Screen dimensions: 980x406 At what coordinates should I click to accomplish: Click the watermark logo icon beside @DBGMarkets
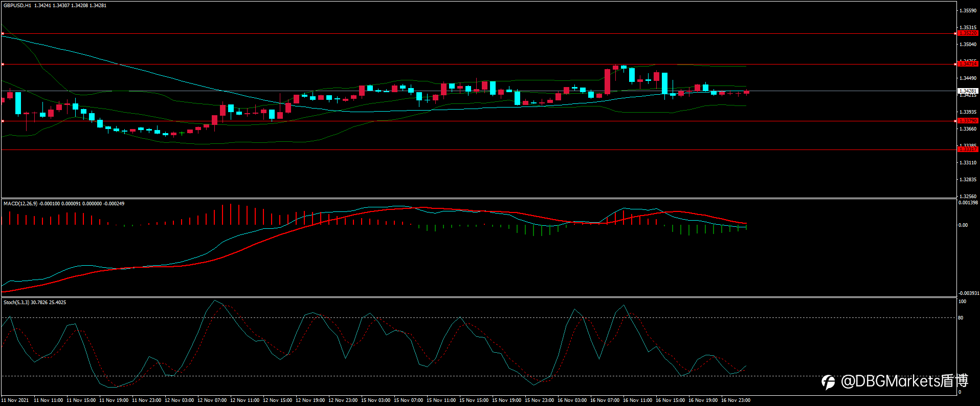pos(828,382)
